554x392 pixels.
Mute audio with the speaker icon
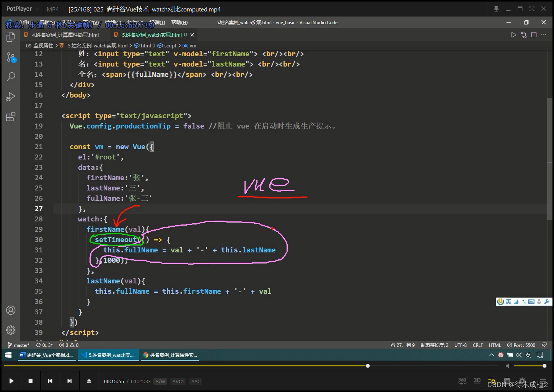508,366
